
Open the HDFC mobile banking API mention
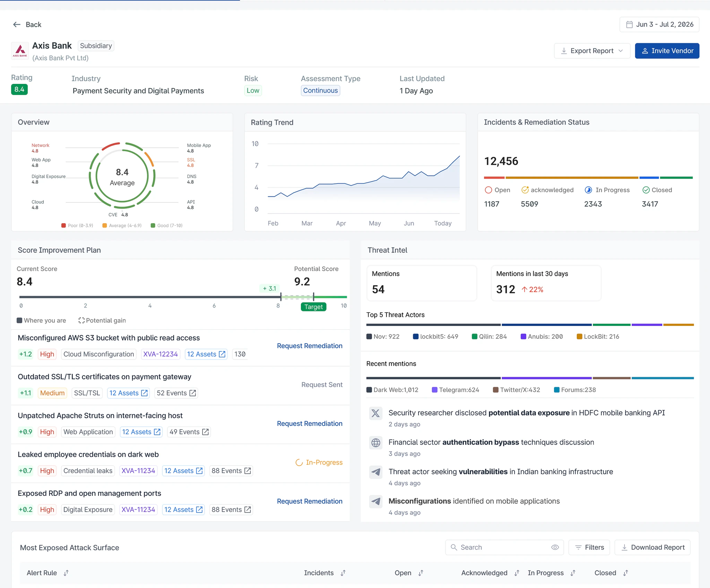[x=526, y=413]
